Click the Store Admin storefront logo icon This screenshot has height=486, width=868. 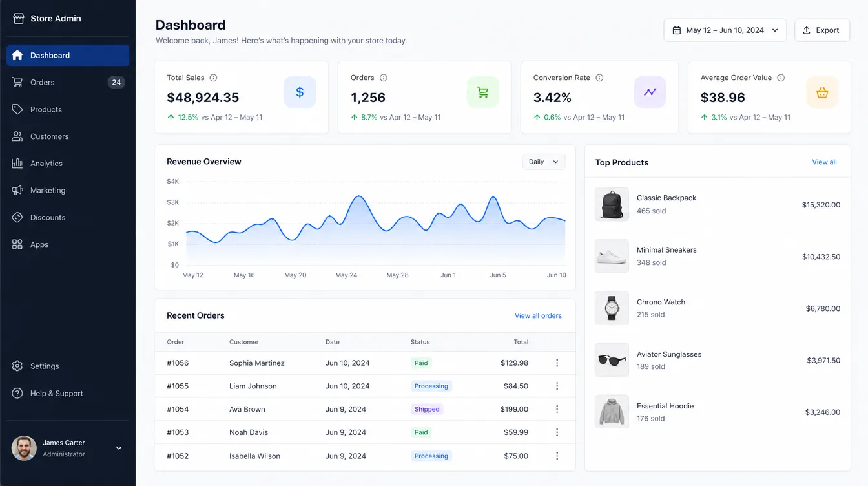point(18,19)
